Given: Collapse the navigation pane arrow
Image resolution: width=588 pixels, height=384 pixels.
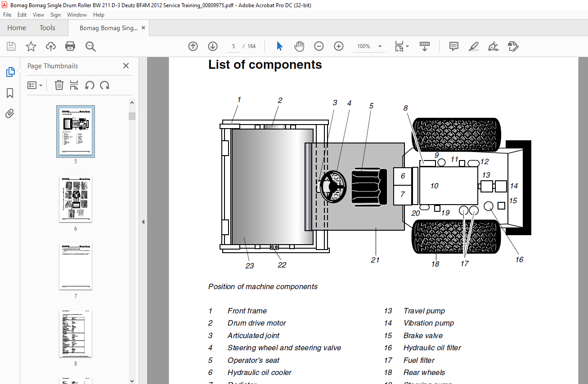Looking at the screenshot, I should pos(143,222).
